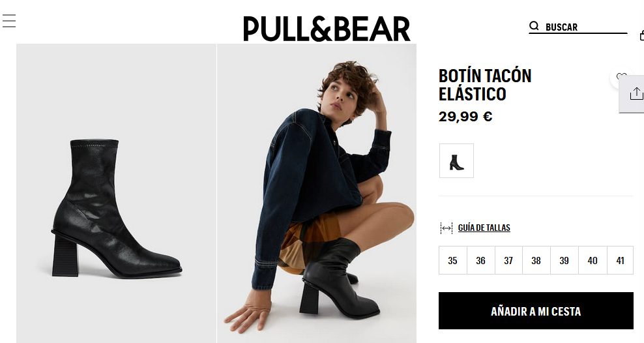Select size 35
The image size is (644, 343).
(452, 260)
